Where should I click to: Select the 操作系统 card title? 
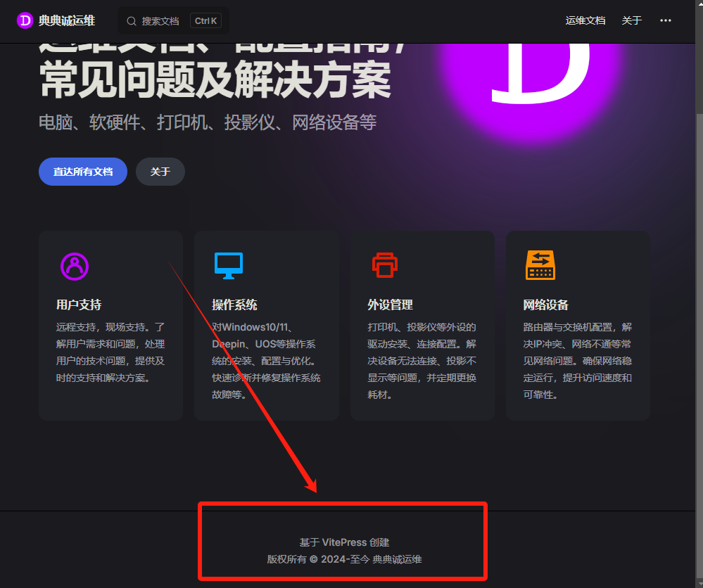point(234,305)
